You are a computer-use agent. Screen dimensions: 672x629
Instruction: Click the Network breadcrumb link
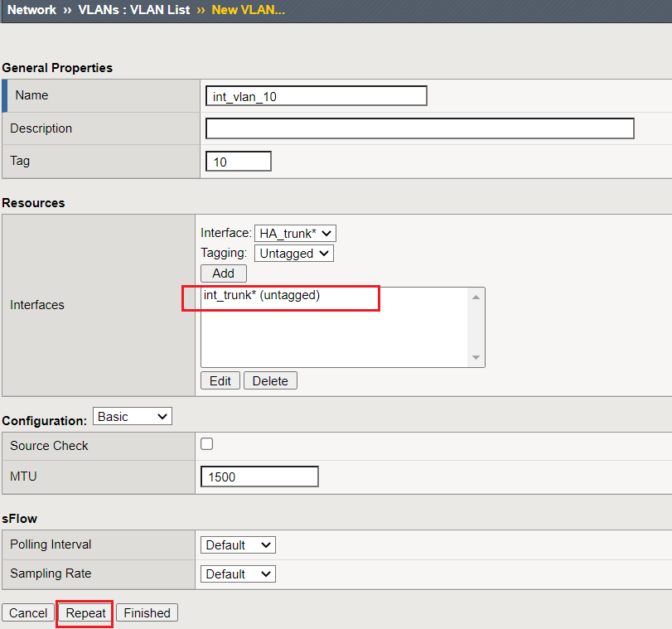coord(31,10)
